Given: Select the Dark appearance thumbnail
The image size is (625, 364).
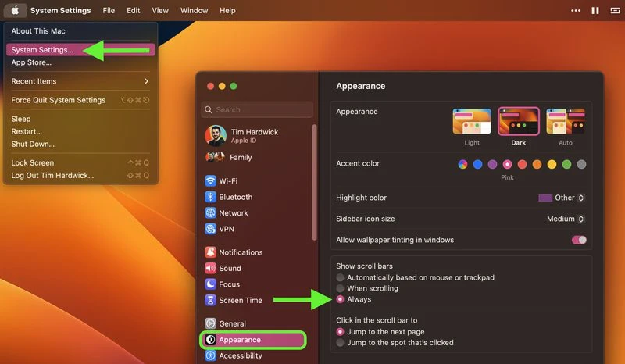Looking at the screenshot, I should pyautogui.click(x=519, y=121).
